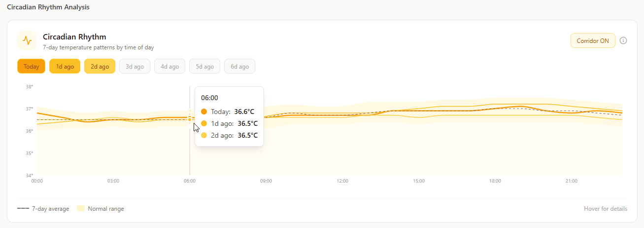Toggle the 2d ago series
Screen dimensions: 644x228
[x=100, y=66]
